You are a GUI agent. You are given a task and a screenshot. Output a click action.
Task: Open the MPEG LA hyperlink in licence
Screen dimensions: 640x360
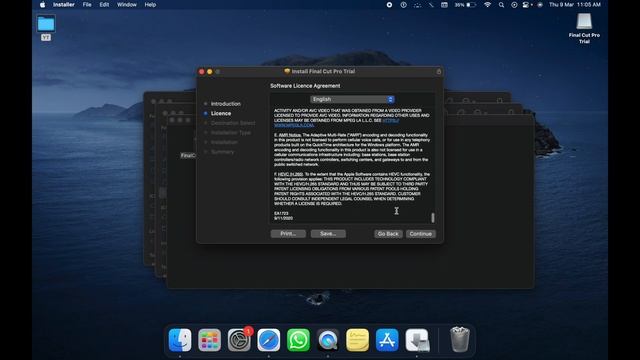391,120
